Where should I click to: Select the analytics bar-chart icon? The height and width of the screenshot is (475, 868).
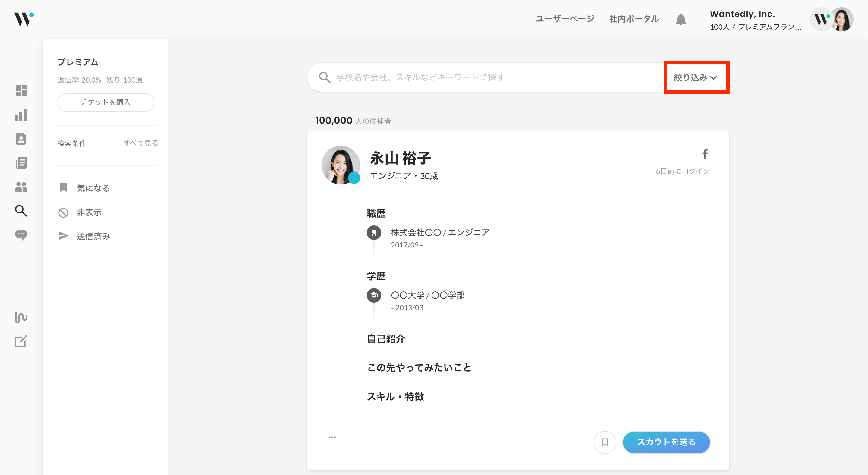pyautogui.click(x=21, y=115)
